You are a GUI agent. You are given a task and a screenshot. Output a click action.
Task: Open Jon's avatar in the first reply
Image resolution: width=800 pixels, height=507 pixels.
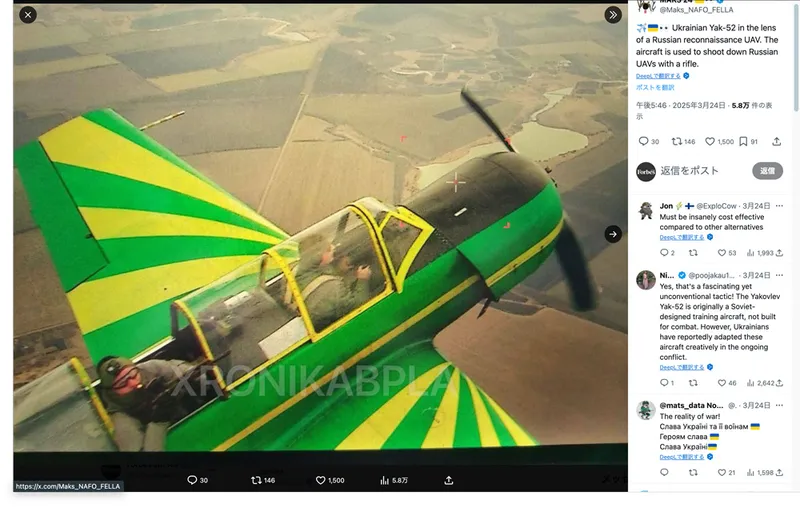tap(646, 211)
